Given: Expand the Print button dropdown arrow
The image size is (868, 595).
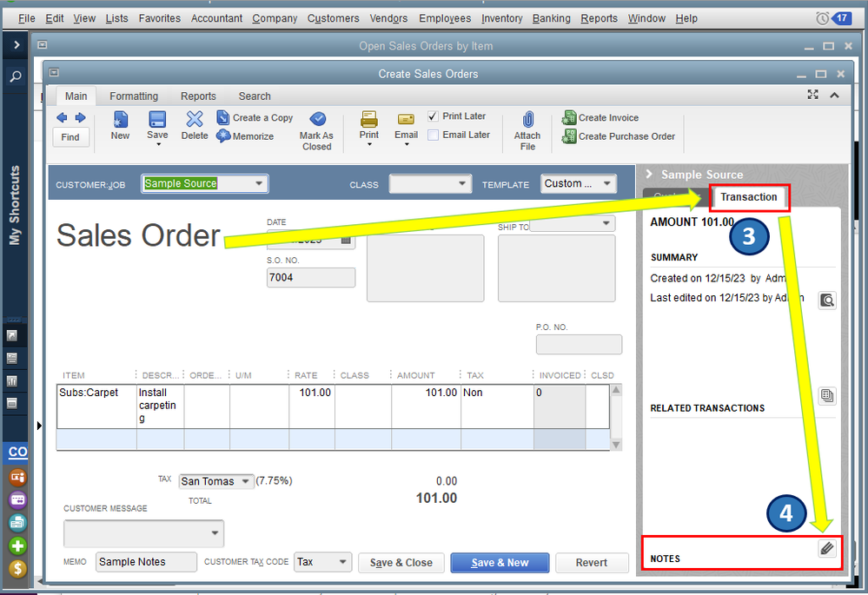Looking at the screenshot, I should pos(369,144).
